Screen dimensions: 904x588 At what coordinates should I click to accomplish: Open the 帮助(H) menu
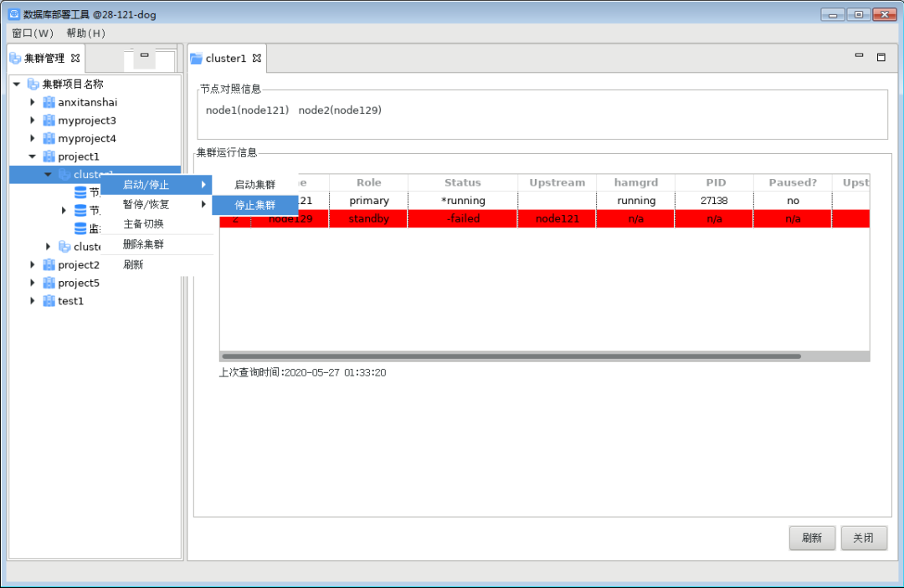[86, 33]
